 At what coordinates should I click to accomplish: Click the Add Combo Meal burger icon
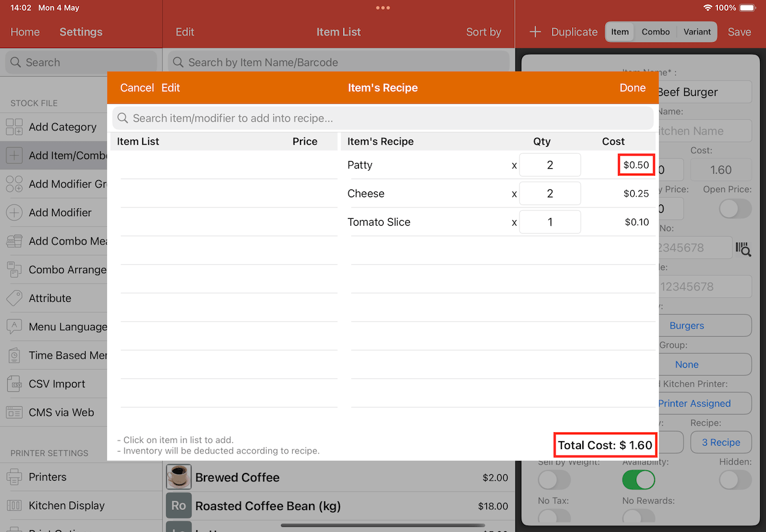[14, 241]
